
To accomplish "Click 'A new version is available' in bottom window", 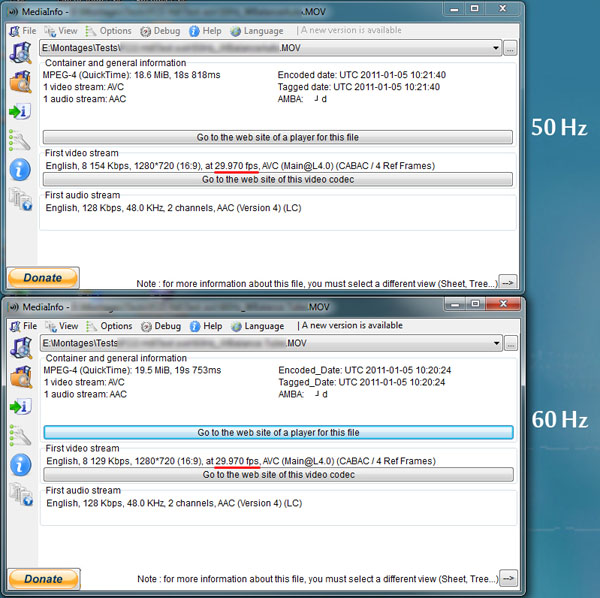I will pyautogui.click(x=352, y=325).
